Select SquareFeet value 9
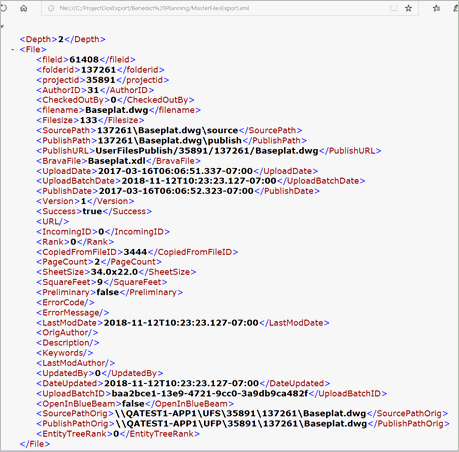Viewport: 459px width, 452px height. [100, 282]
